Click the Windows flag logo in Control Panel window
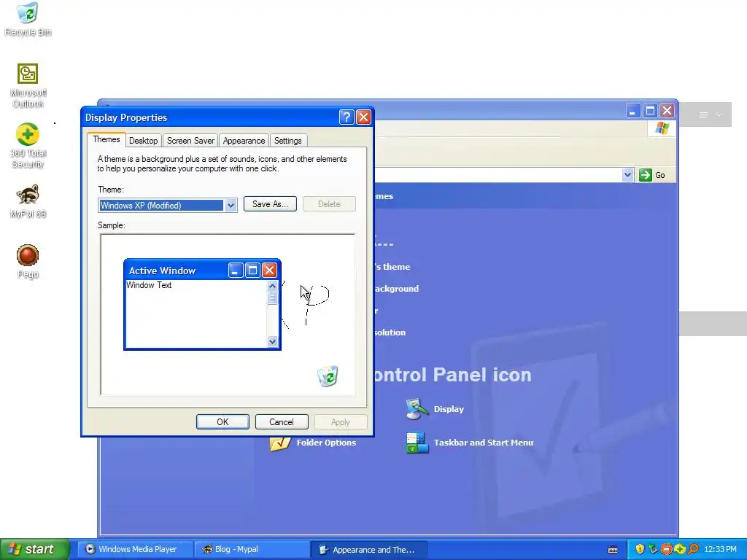Screen dimensions: 747x560 pyautogui.click(x=662, y=128)
